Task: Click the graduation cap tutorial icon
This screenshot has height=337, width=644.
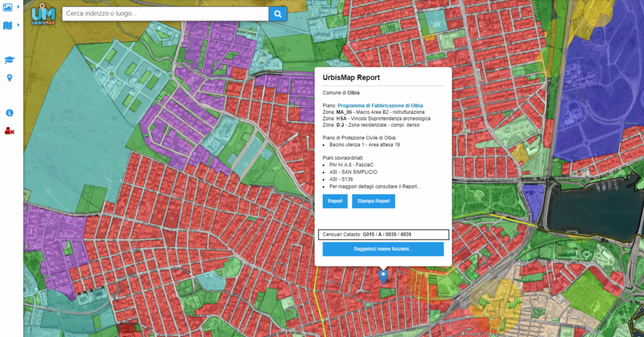Action: coord(9,60)
